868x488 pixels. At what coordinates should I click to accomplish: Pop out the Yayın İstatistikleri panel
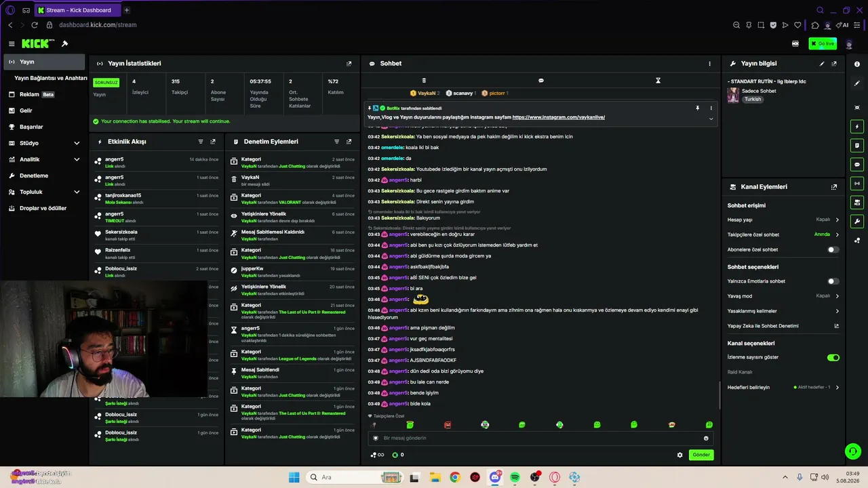[349, 64]
